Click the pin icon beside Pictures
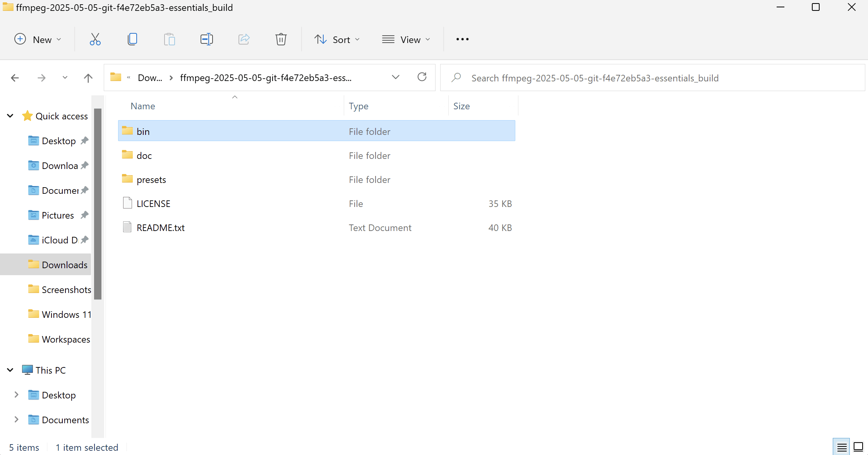The image size is (868, 455). pyautogui.click(x=84, y=215)
